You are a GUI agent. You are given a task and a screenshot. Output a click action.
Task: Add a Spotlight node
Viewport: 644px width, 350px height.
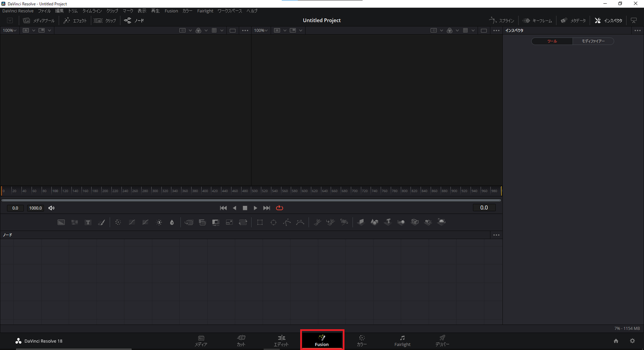[x=428, y=222]
